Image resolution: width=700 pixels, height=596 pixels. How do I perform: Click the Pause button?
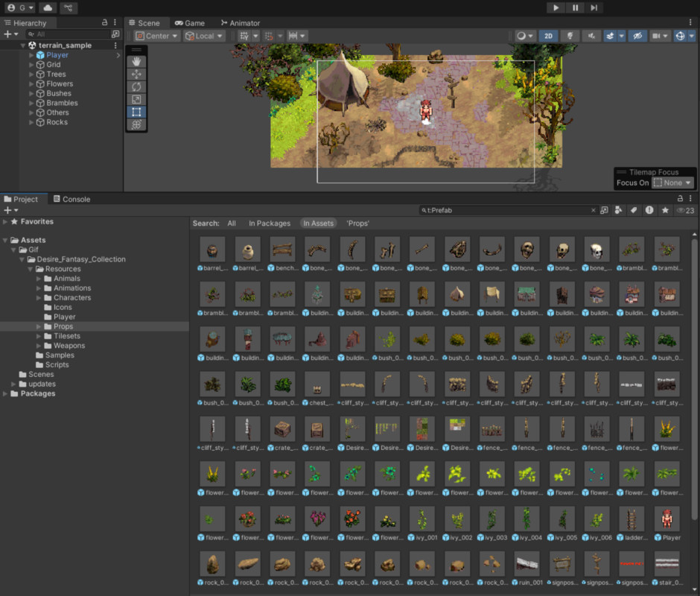point(575,7)
